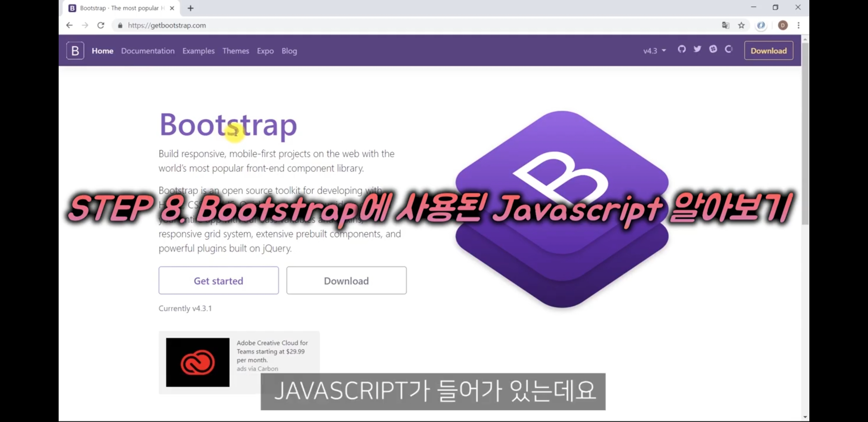
Task: Expand the v4.3 version dropdown
Action: coord(654,51)
